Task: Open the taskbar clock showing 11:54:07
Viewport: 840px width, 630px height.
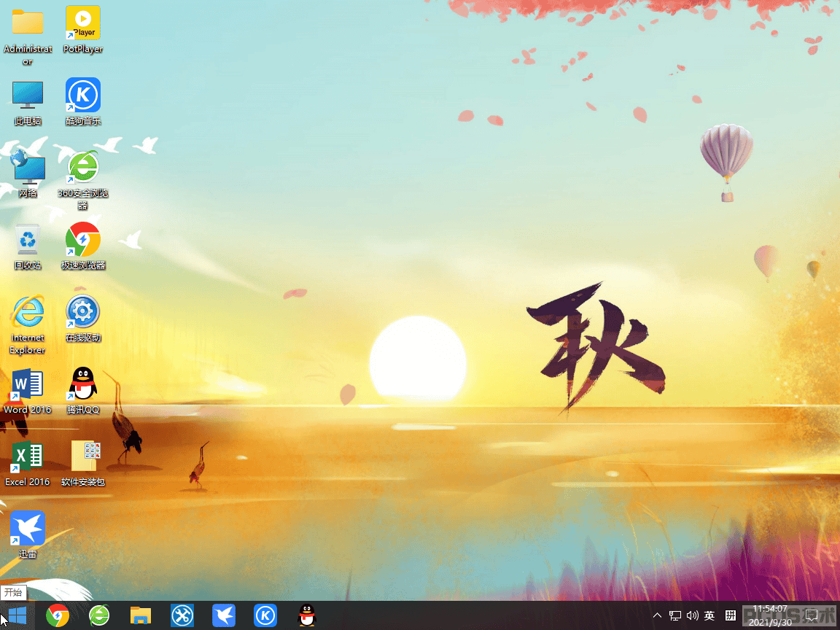Action: pyautogui.click(x=770, y=615)
